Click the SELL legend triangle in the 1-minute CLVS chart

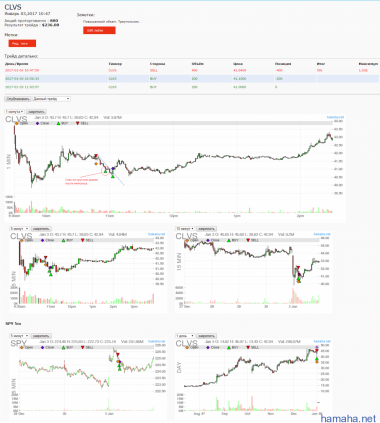(x=78, y=123)
